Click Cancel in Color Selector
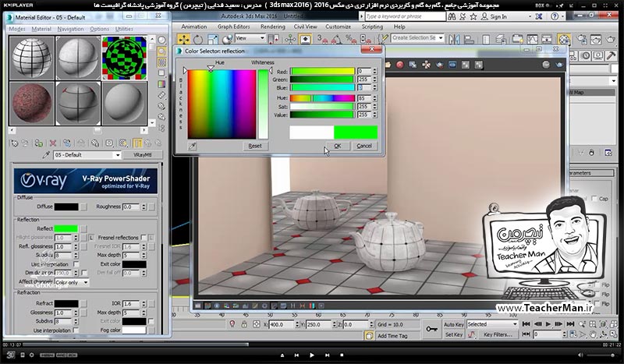The image size is (624, 364). [364, 146]
